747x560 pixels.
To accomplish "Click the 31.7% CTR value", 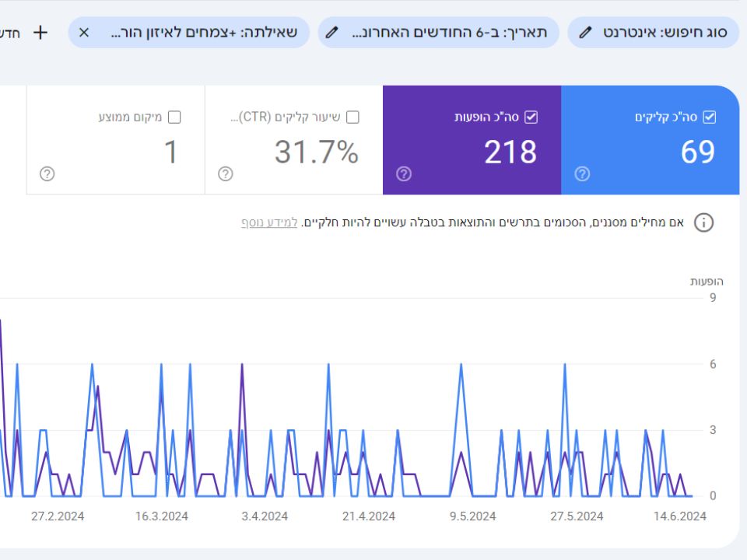I will 316,152.
